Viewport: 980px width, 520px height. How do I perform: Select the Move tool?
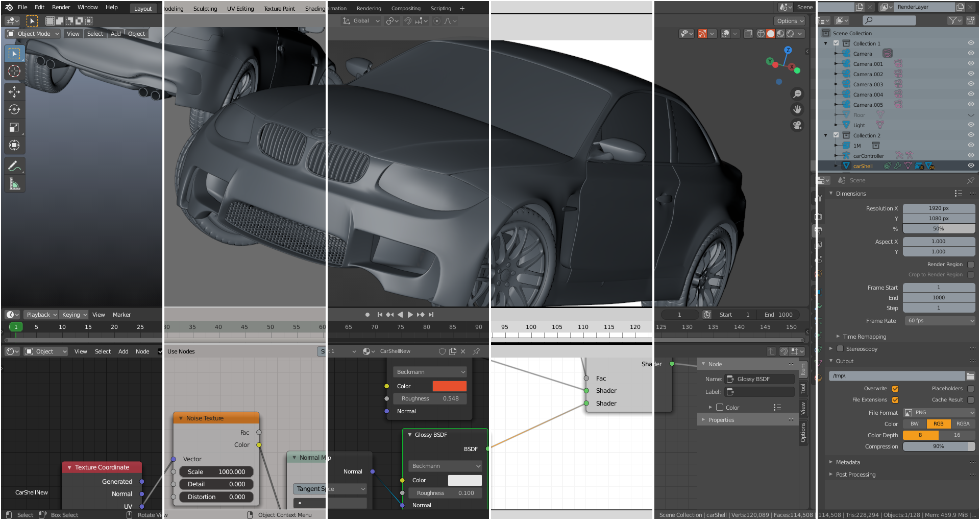(14, 91)
